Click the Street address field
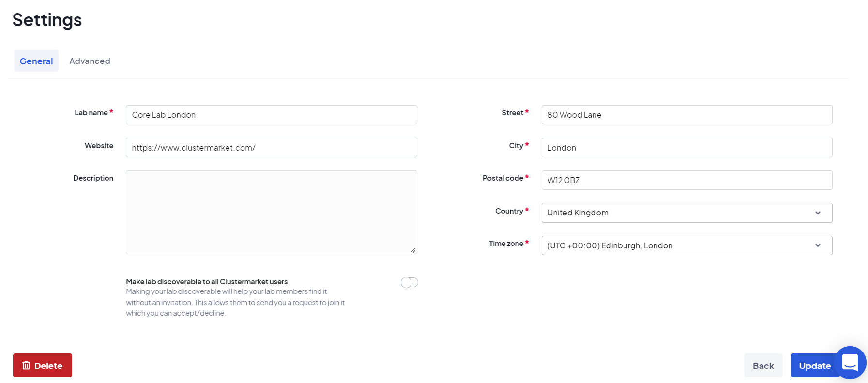This screenshot has width=868, height=383. (686, 115)
